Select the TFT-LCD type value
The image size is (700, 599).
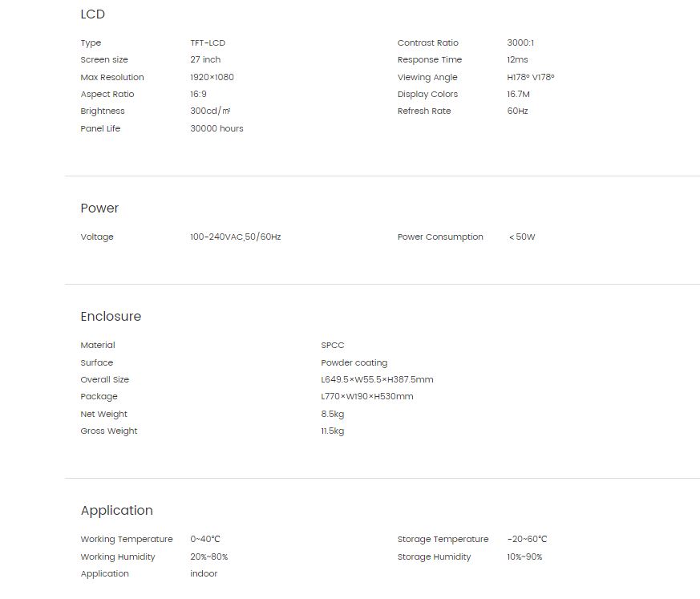pos(208,42)
